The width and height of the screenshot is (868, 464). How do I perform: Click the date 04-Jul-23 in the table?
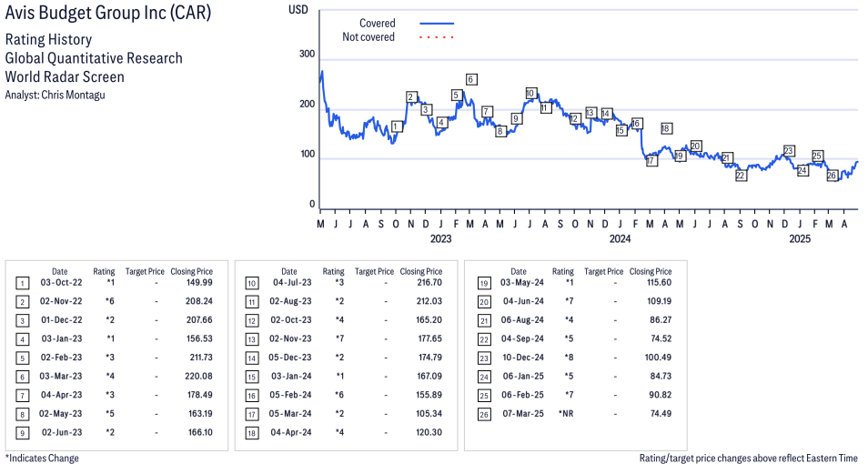292,282
